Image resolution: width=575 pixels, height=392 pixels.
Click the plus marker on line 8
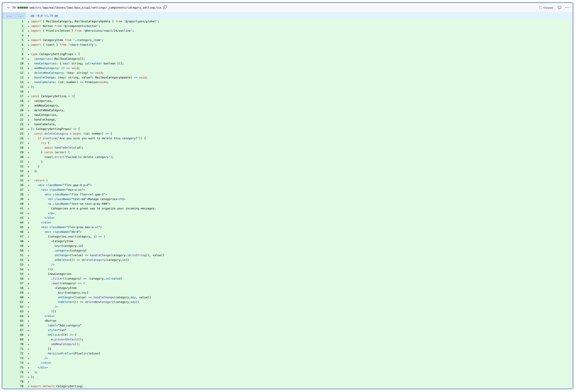pos(28,54)
